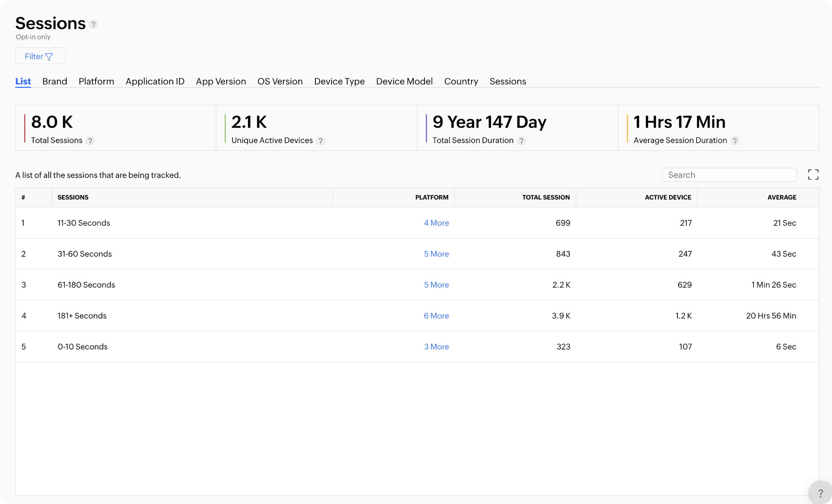Expand platforms for 31-60 Seconds row
Image resolution: width=832 pixels, height=504 pixels.
436,254
